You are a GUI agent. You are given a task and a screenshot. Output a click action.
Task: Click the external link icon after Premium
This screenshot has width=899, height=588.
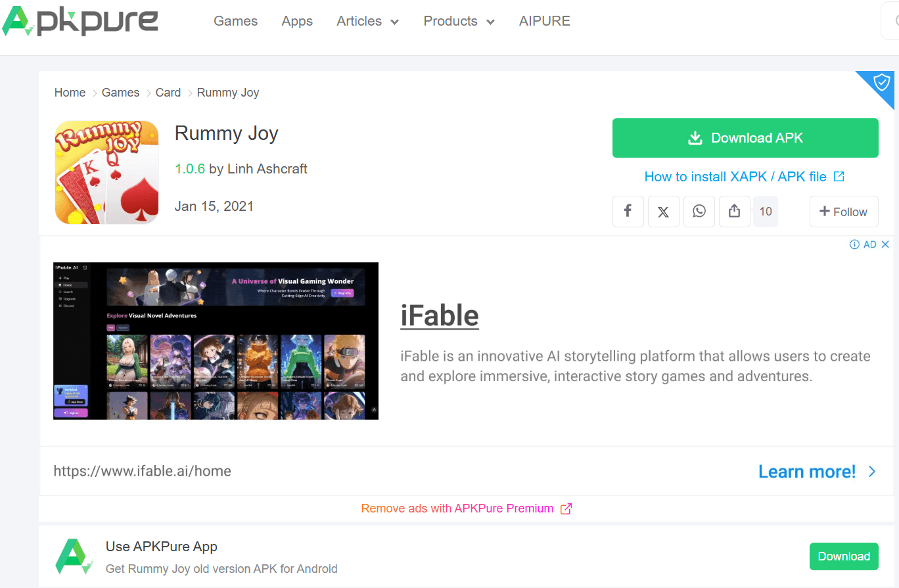566,509
